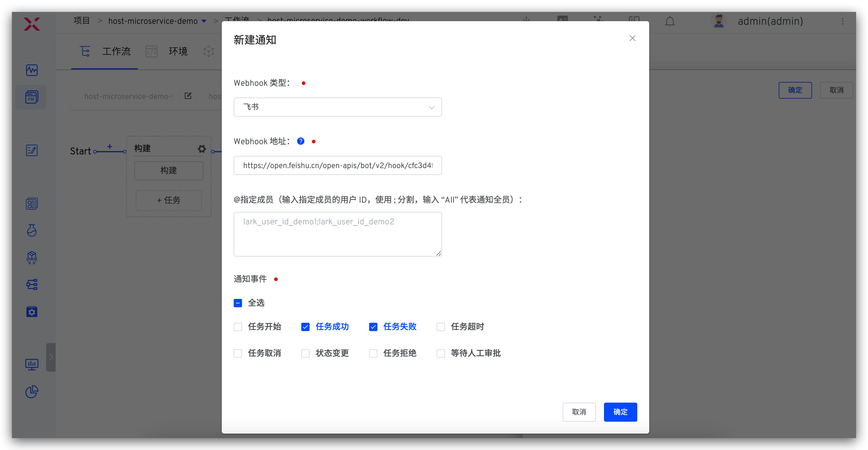Click the blue 确定 button in dialog
The image size is (868, 450).
620,412
